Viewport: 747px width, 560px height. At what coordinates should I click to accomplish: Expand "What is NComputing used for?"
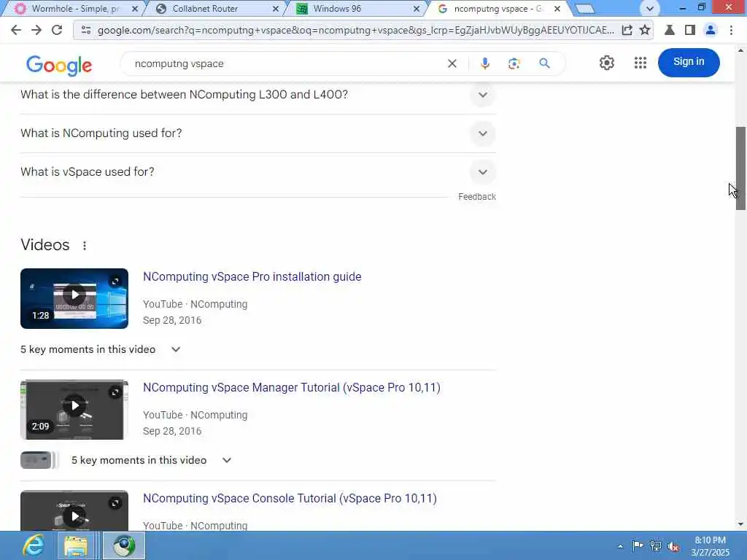pos(483,133)
